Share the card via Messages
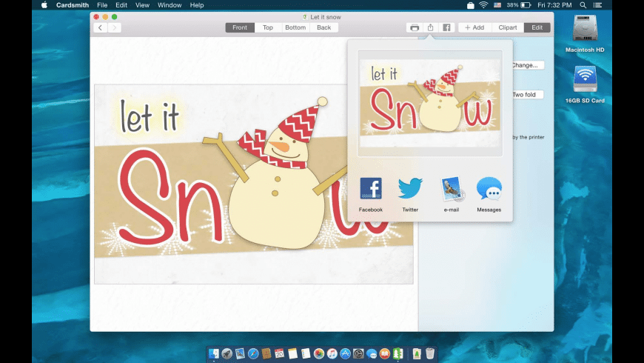Viewport: 644px width, 363px height. coord(489,194)
